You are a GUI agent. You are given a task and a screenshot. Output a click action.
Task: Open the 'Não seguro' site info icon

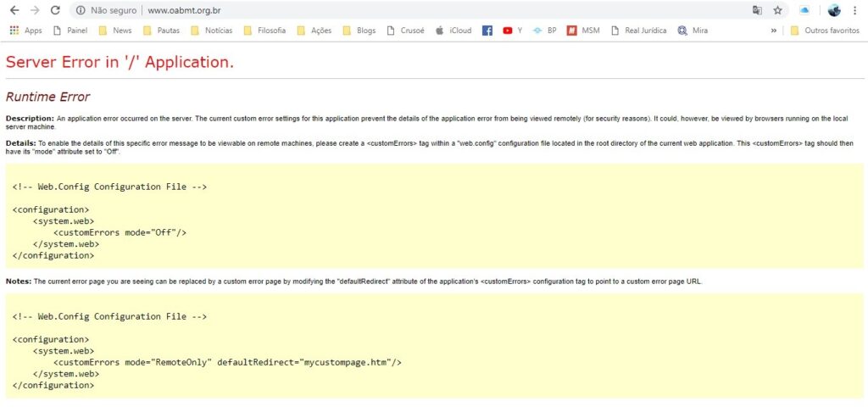tap(81, 10)
